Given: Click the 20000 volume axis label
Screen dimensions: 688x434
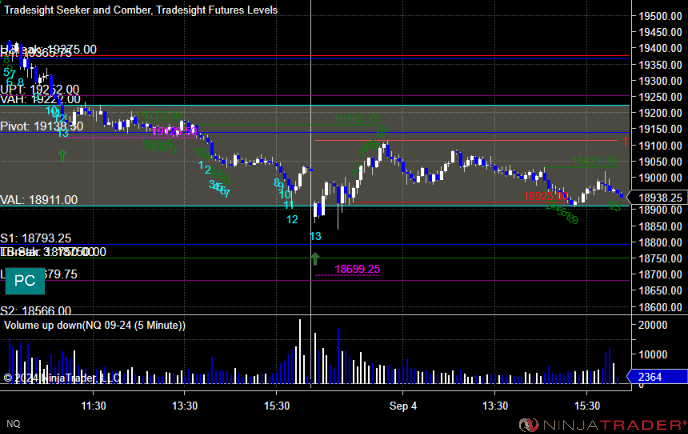Looking at the screenshot, I should 652,325.
